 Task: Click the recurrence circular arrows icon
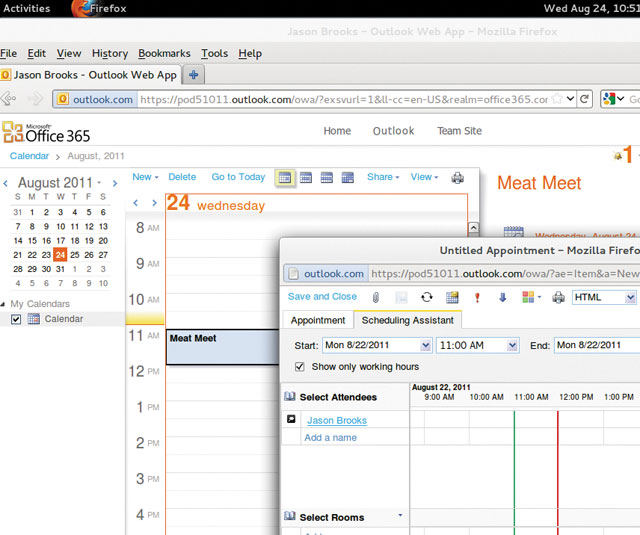[427, 297]
